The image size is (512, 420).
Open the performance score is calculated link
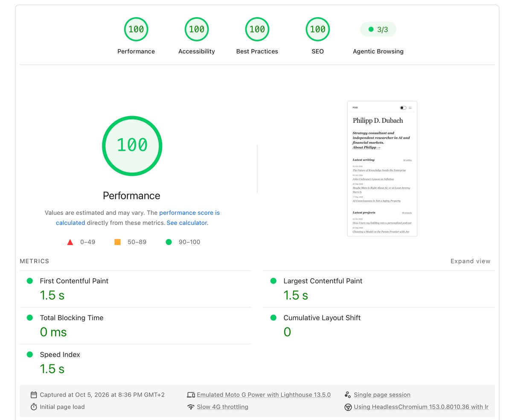(138, 218)
